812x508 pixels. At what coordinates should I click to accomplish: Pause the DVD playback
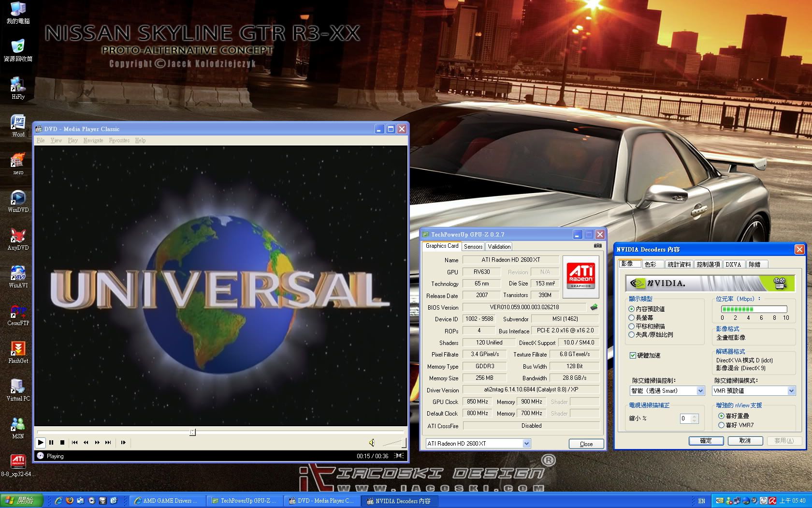[51, 442]
